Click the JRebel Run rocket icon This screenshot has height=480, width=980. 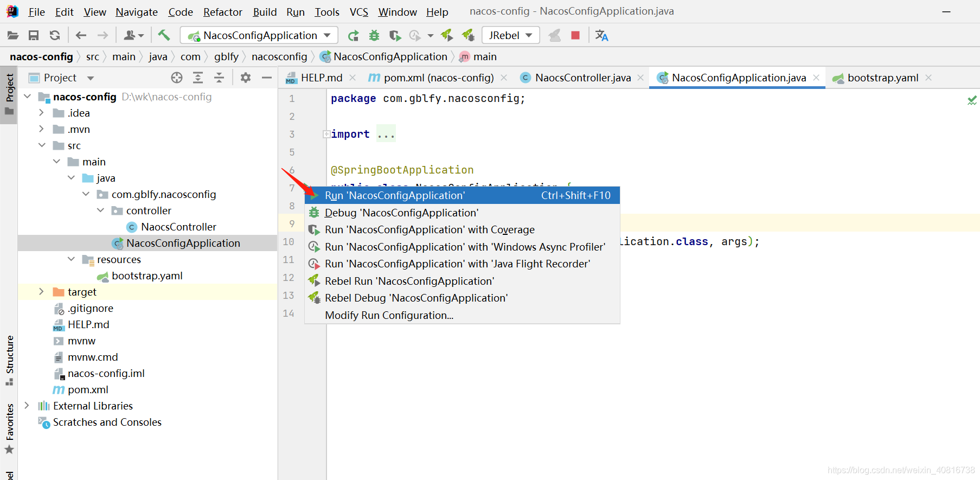pos(447,36)
